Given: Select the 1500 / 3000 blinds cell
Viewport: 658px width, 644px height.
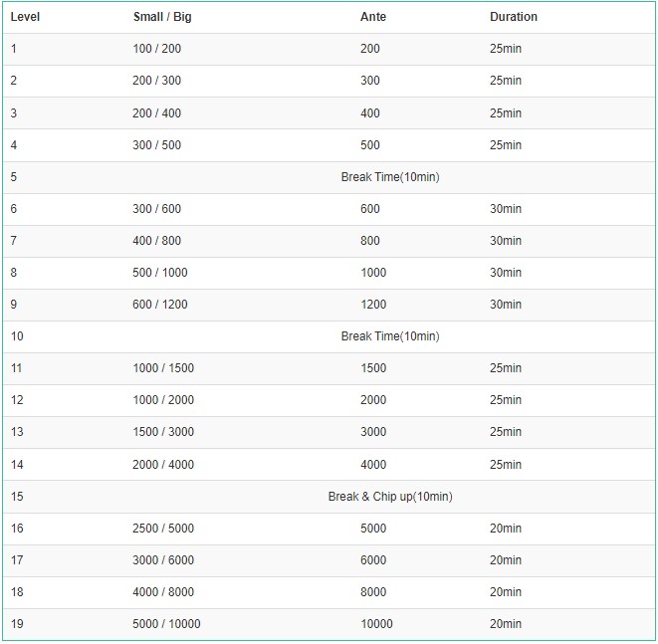Looking at the screenshot, I should pos(163,432).
